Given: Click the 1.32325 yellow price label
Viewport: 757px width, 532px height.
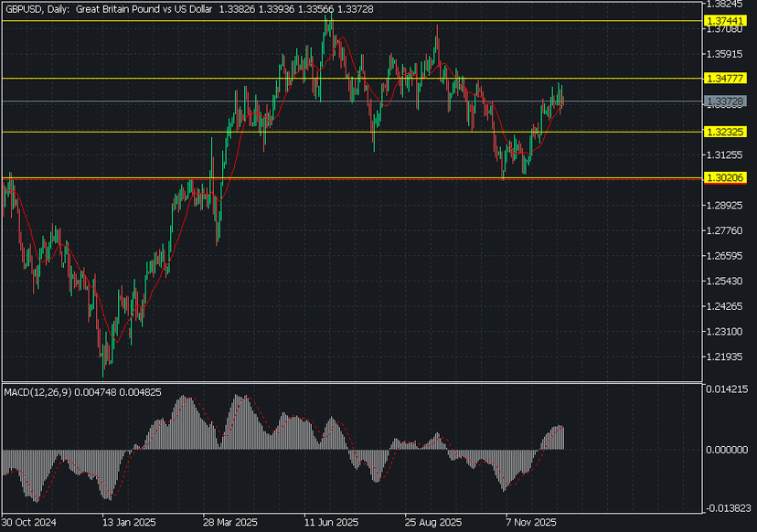Looking at the screenshot, I should (x=727, y=132).
